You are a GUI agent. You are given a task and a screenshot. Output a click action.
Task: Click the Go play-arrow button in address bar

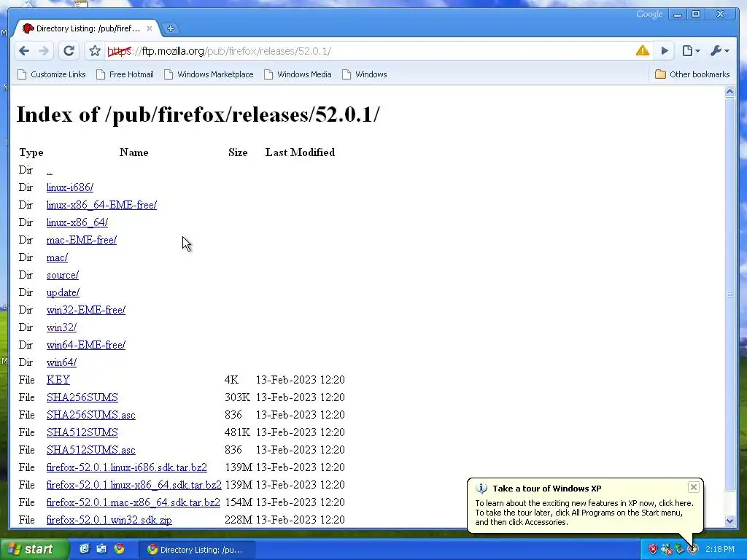point(664,50)
